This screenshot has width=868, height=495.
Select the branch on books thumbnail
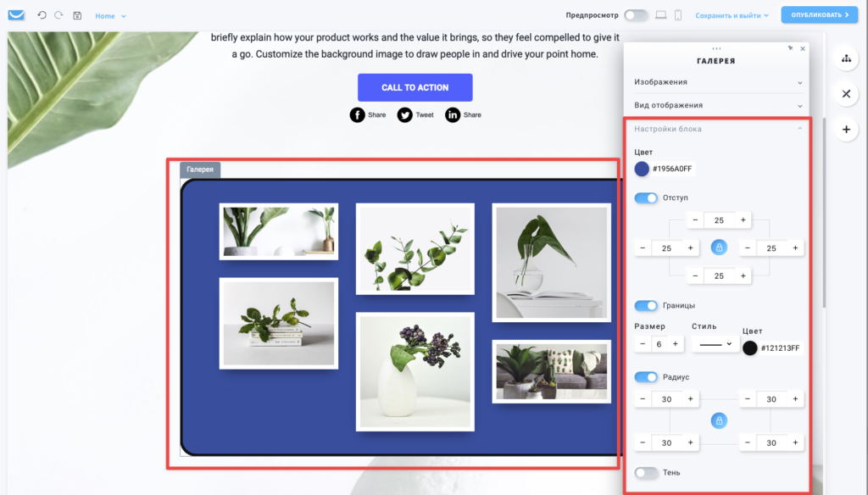278,323
